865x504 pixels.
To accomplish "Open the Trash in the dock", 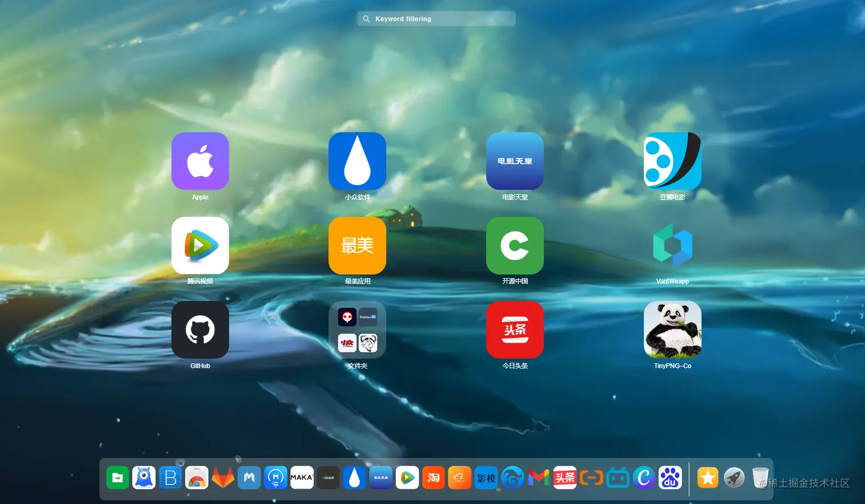I will pos(761,478).
